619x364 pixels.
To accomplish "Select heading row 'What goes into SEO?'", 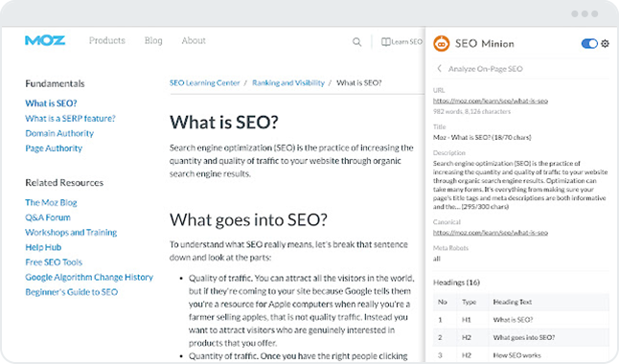I will pos(521,337).
